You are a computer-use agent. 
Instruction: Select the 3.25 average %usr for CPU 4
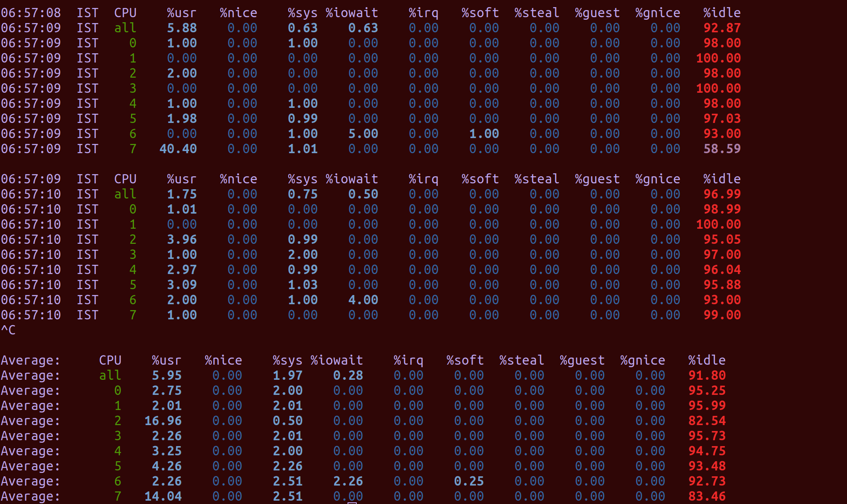tap(167, 451)
